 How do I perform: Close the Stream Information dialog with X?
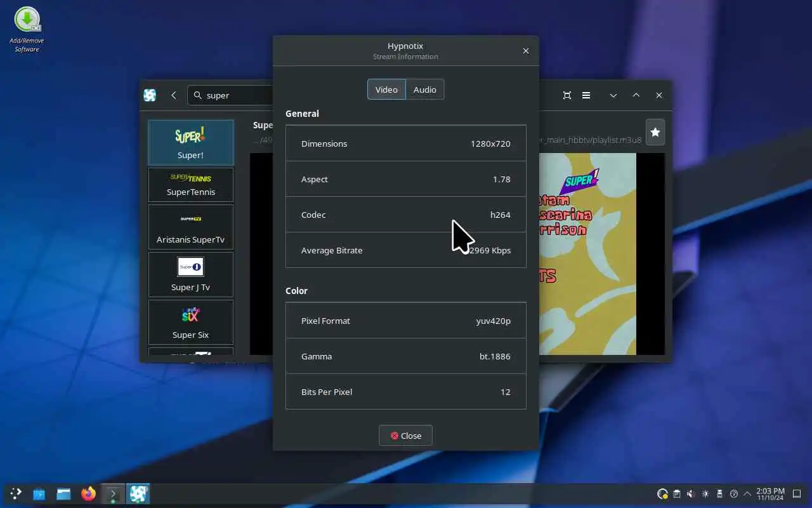(525, 51)
